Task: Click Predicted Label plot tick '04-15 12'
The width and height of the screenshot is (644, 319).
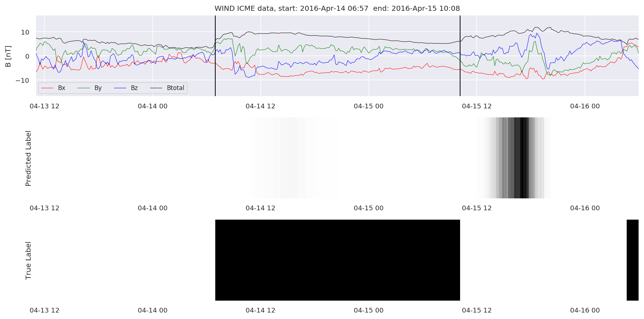Action: click(x=477, y=208)
